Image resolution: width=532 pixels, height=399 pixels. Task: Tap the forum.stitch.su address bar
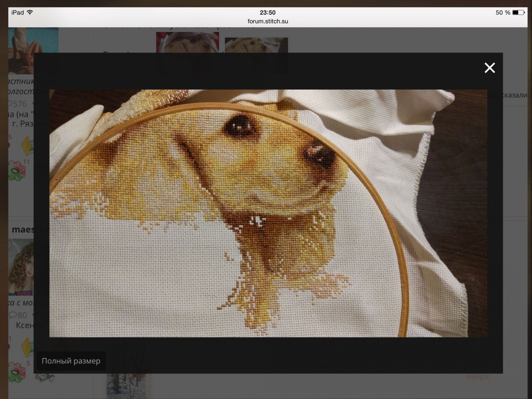268,21
